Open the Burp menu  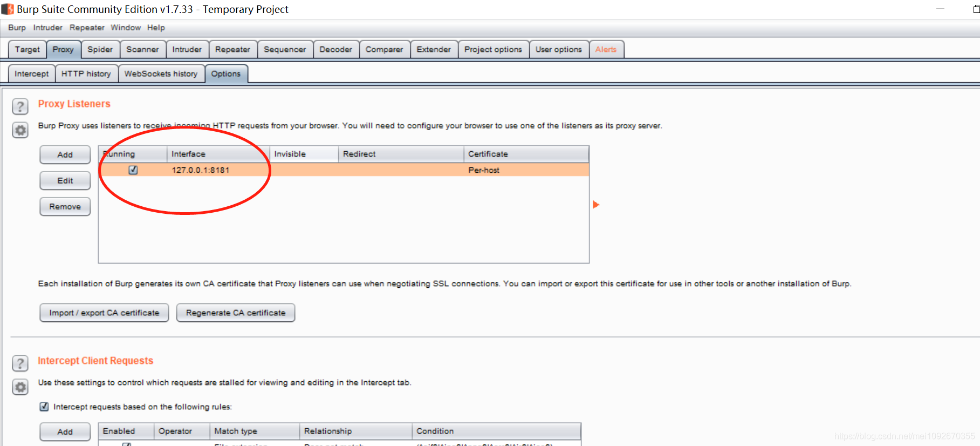(x=17, y=28)
